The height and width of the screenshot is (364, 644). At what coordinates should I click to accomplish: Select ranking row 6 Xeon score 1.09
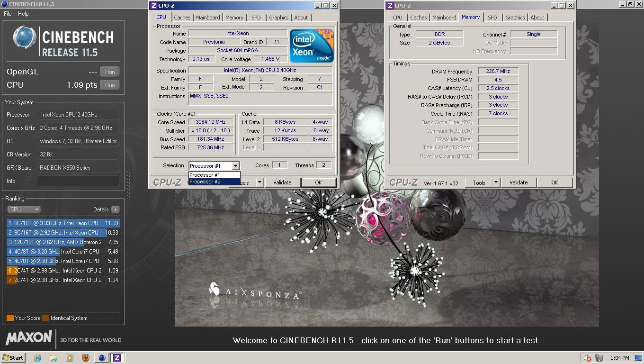point(63,271)
